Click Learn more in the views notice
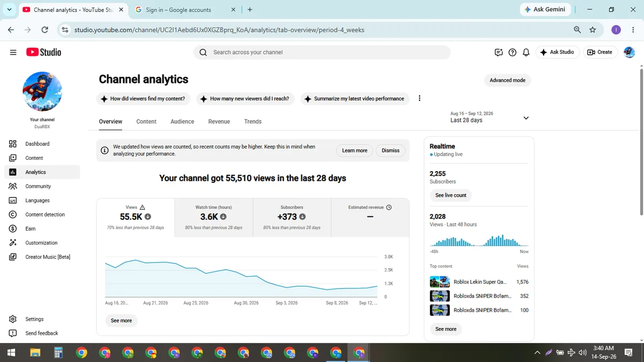The image size is (644, 362). pos(355,151)
